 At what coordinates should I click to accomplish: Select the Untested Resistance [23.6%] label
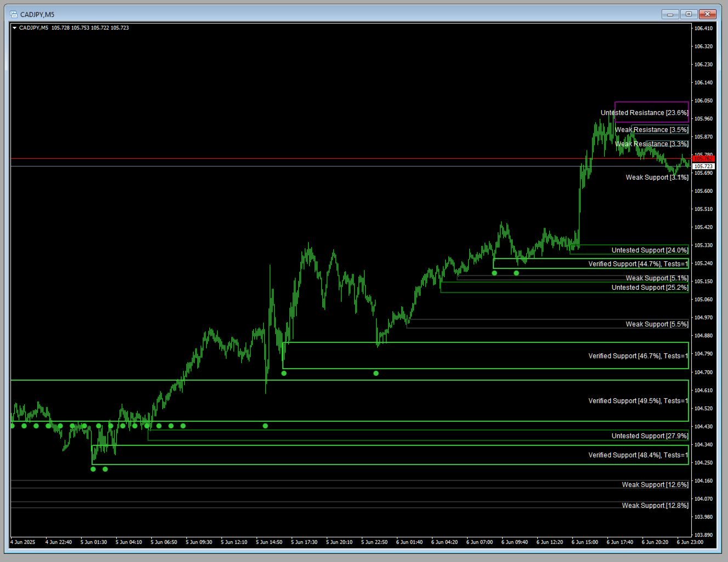pyautogui.click(x=644, y=112)
